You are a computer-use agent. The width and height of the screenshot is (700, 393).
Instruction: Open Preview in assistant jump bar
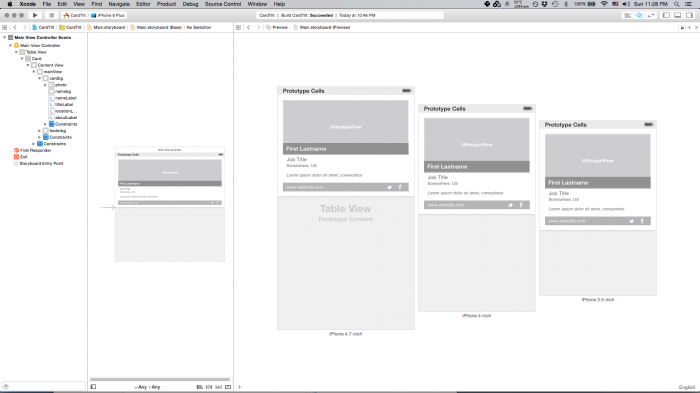(x=277, y=27)
